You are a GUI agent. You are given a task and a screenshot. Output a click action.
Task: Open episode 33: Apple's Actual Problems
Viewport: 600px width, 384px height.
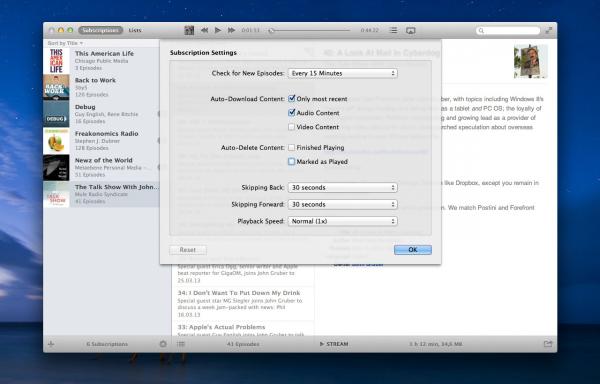point(243,329)
